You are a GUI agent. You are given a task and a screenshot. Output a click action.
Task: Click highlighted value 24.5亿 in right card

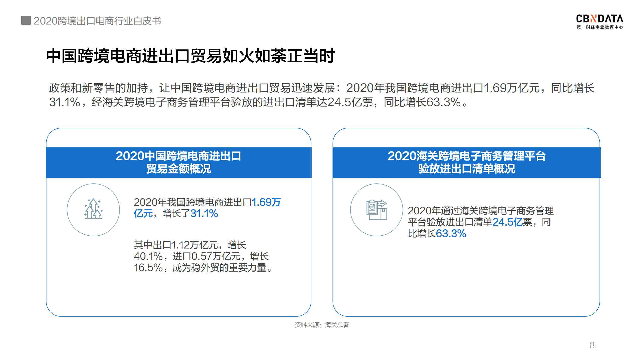click(x=507, y=222)
